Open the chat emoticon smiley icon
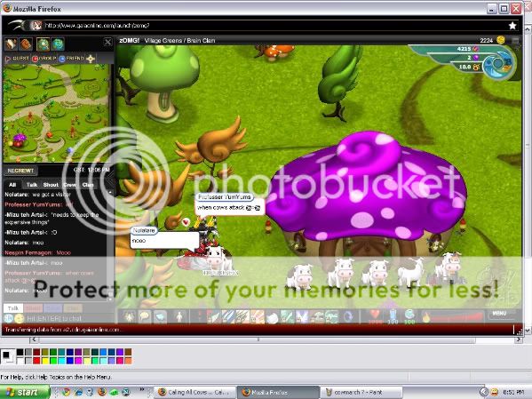Screen dimensions: 532x399 click(20, 318)
